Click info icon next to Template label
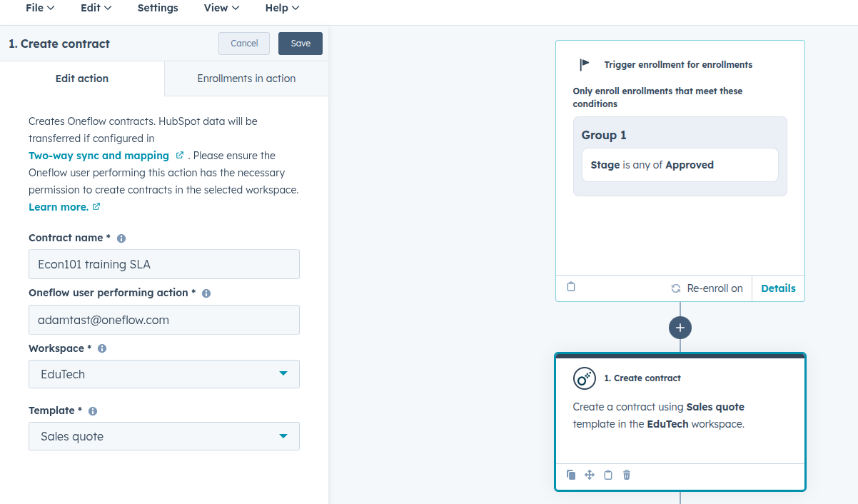This screenshot has width=858, height=504. click(x=93, y=411)
